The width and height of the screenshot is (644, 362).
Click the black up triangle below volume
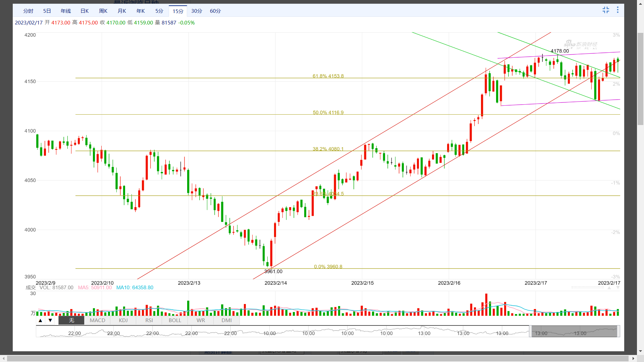click(40, 320)
